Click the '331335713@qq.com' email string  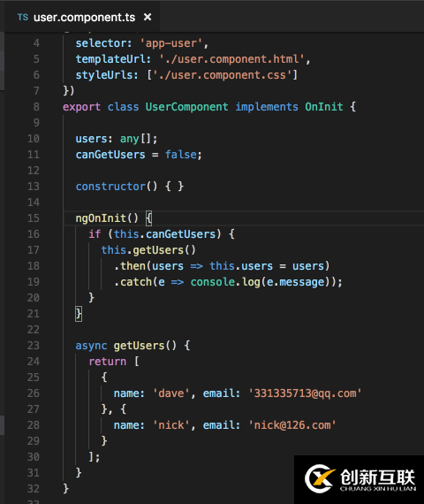coord(305,393)
